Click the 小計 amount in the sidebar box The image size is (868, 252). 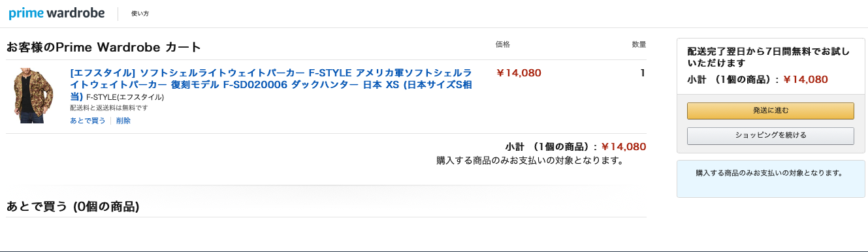(x=805, y=80)
